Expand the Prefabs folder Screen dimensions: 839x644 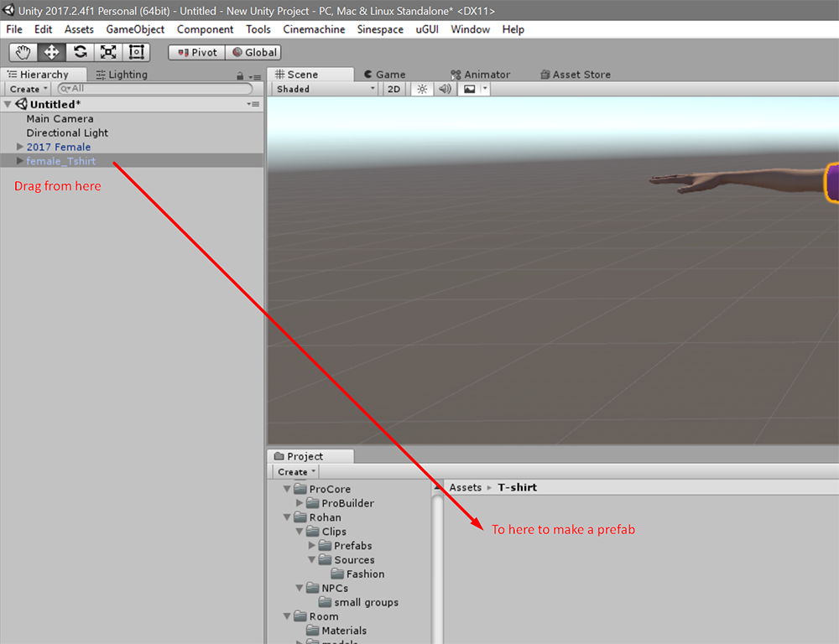312,546
